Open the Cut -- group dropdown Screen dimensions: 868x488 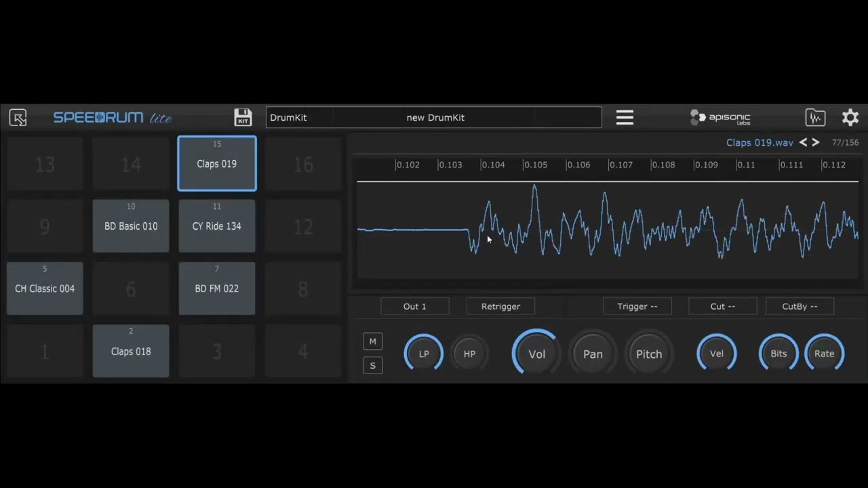click(x=723, y=306)
